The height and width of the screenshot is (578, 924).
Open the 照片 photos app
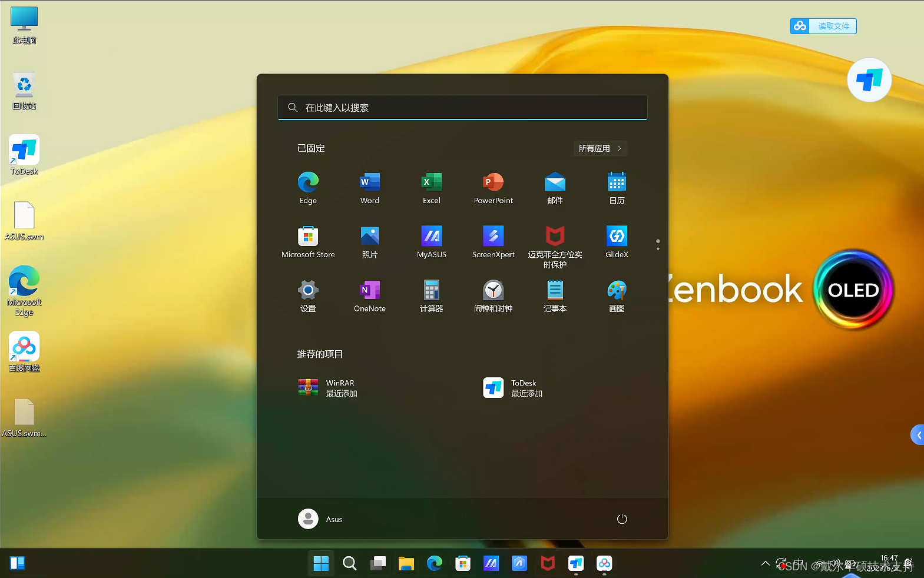click(370, 243)
